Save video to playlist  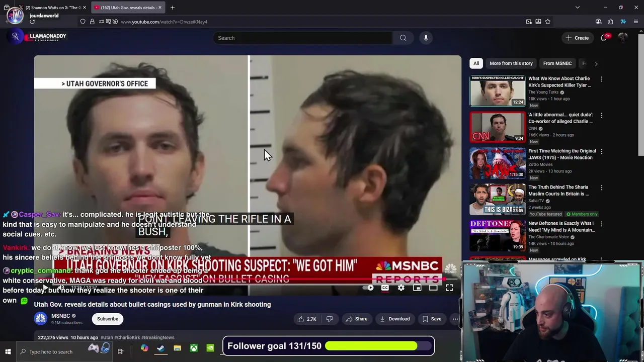tap(432, 319)
